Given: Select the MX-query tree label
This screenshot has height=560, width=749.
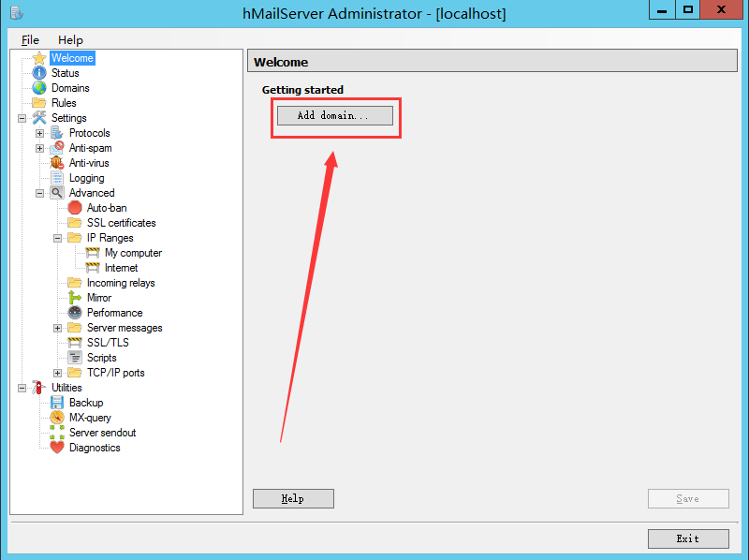Looking at the screenshot, I should click(x=90, y=418).
